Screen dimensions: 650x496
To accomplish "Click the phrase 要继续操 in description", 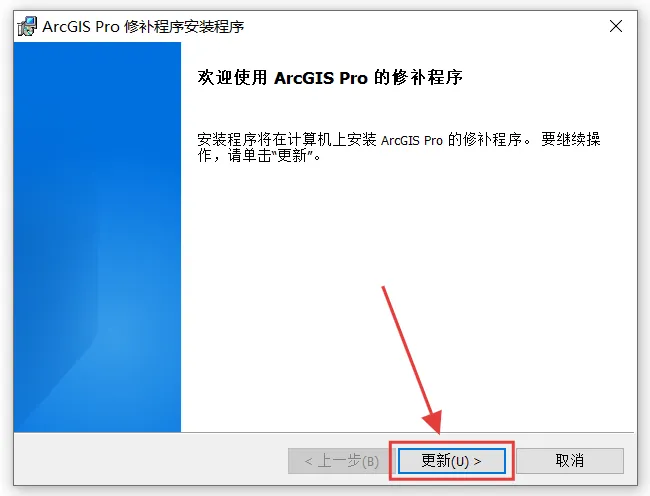I will coord(570,139).
